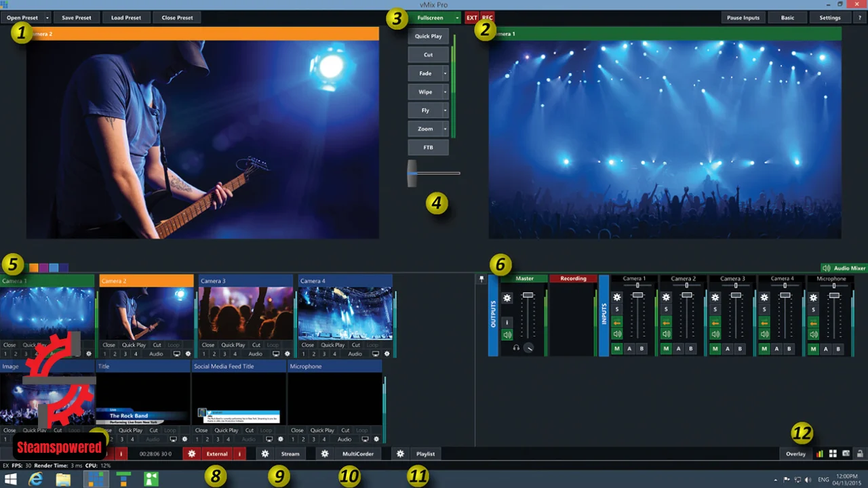Open the Zoom transition dropdown arrow
The width and height of the screenshot is (868, 488).
446,129
